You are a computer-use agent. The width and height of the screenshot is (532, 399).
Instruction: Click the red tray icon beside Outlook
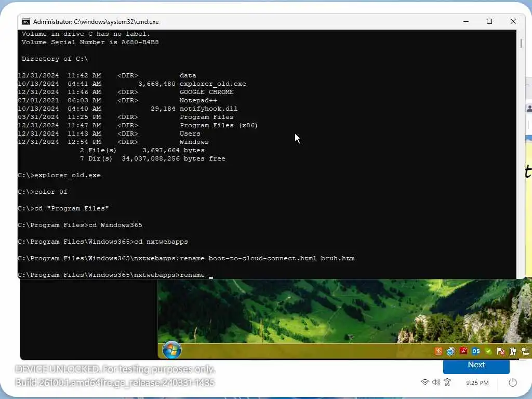[x=463, y=351]
